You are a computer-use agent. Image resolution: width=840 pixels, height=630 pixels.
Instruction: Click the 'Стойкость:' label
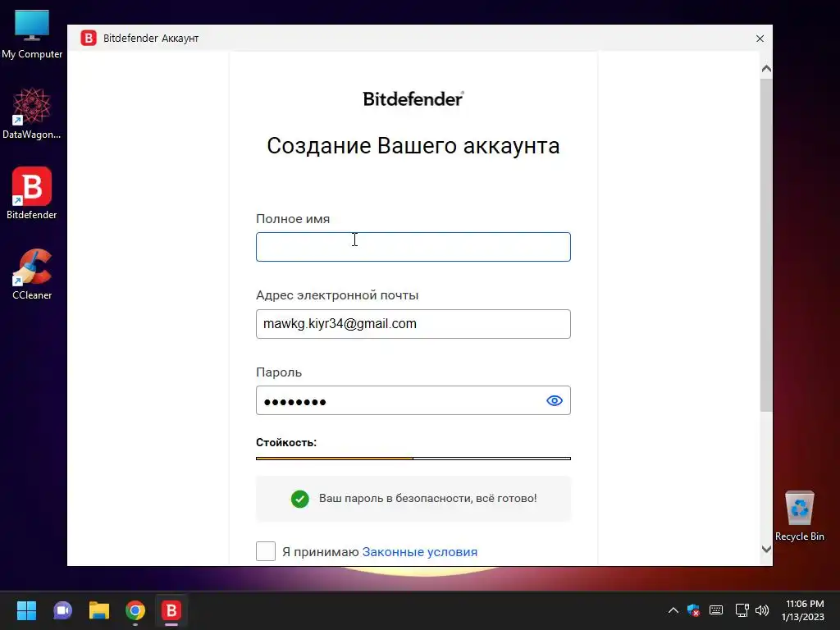click(x=286, y=442)
